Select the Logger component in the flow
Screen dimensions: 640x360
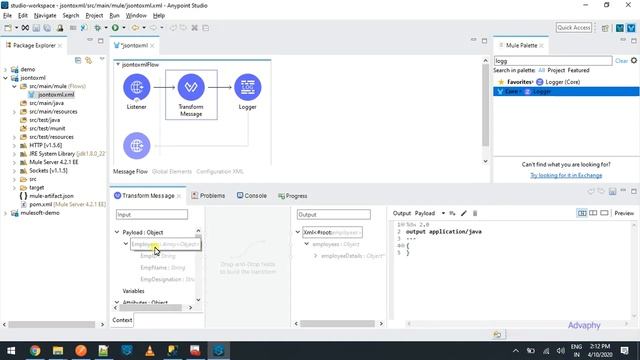(248, 87)
